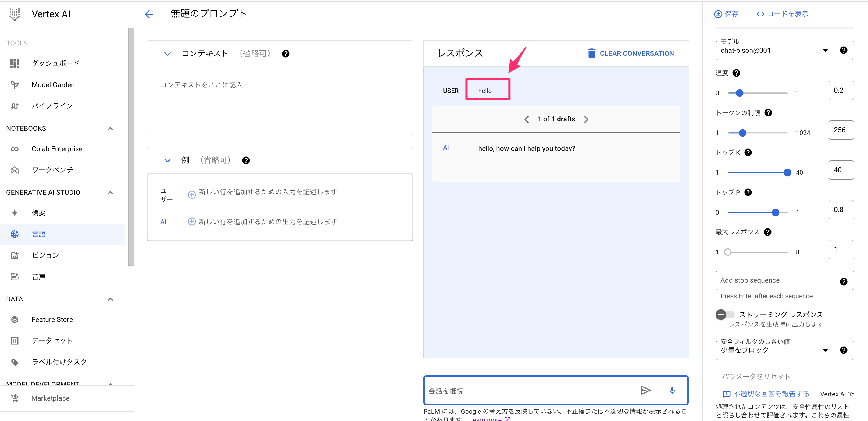Open the pipelines page icon

click(x=15, y=106)
